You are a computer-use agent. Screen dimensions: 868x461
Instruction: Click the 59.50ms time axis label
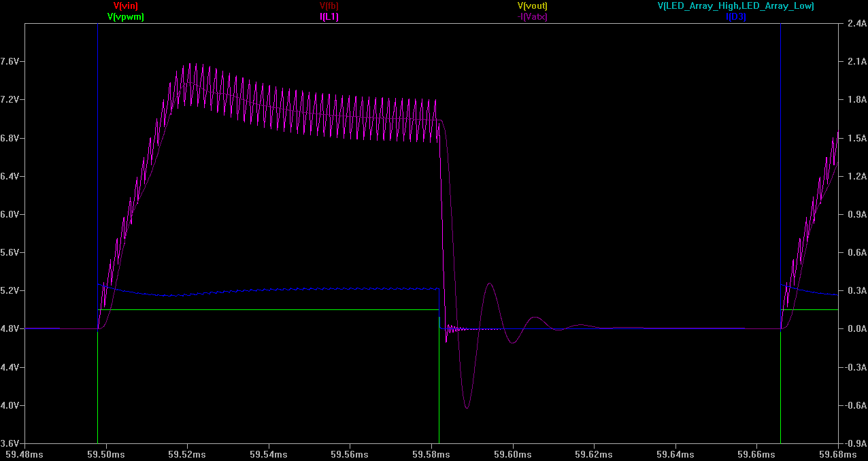(x=106, y=454)
